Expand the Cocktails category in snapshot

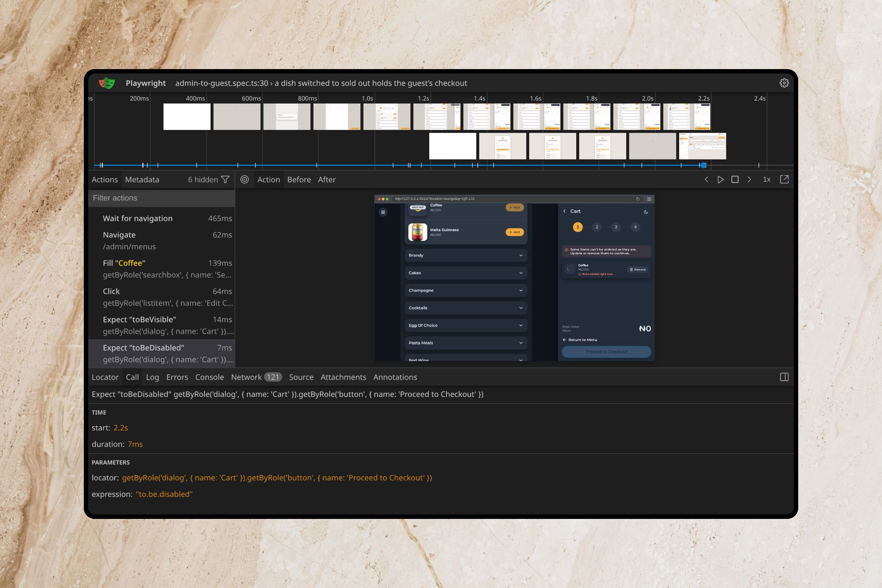(x=466, y=308)
